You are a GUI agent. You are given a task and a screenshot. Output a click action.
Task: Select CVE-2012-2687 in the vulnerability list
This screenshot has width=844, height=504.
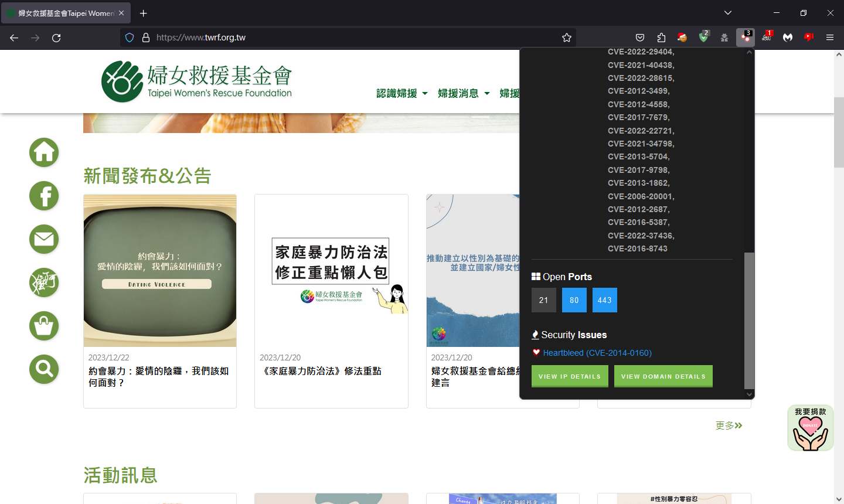[639, 209]
